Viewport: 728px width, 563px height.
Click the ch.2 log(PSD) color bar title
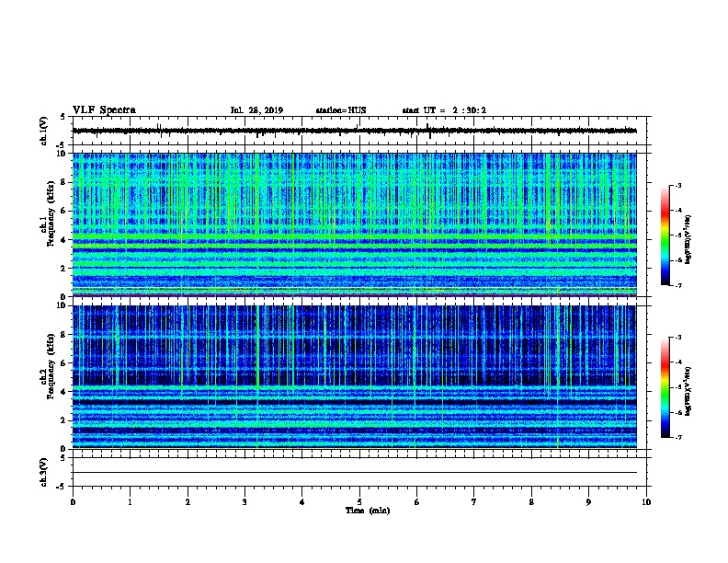point(688,391)
